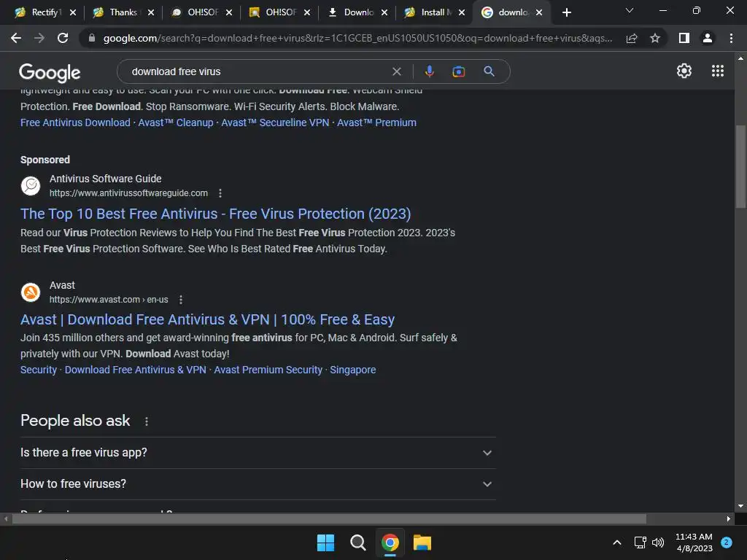Open the Avast Premium Security sitelink

tap(268, 370)
